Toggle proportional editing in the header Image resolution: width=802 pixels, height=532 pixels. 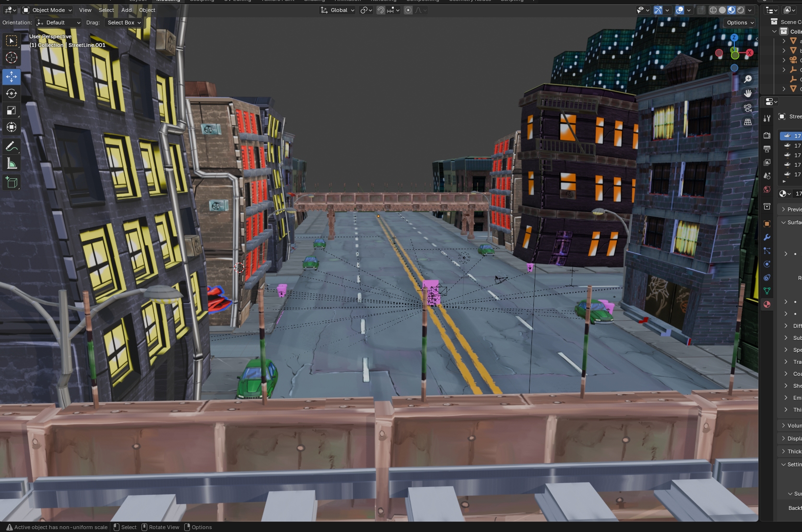(408, 10)
